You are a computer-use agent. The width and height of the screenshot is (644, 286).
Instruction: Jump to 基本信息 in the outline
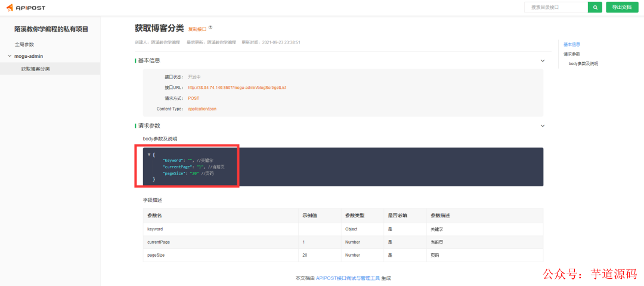(571, 44)
